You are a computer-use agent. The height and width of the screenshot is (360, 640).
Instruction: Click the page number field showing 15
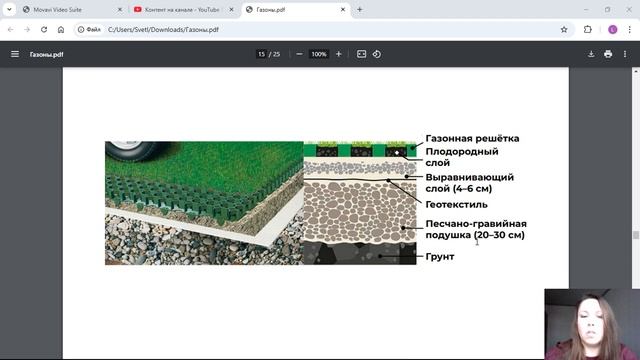tap(261, 54)
